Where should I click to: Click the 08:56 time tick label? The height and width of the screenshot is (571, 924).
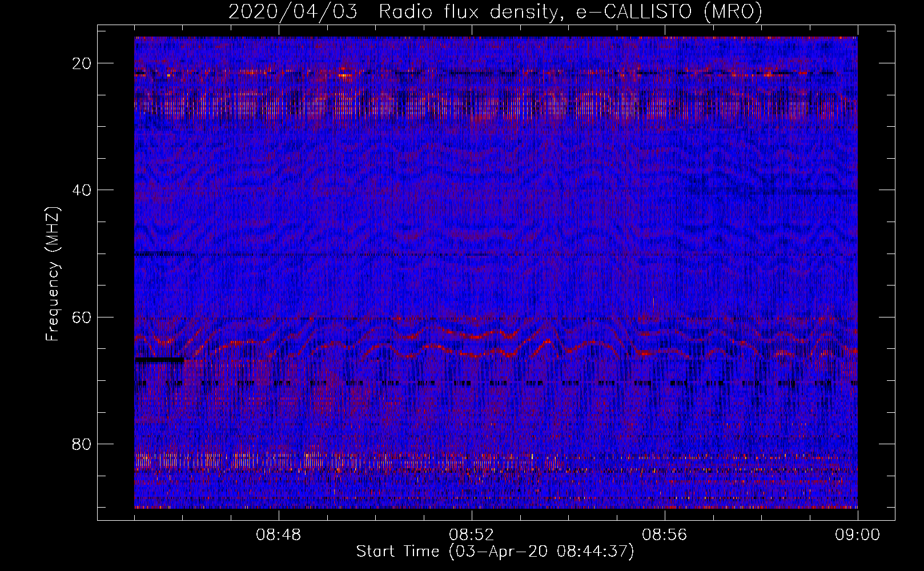tap(665, 535)
